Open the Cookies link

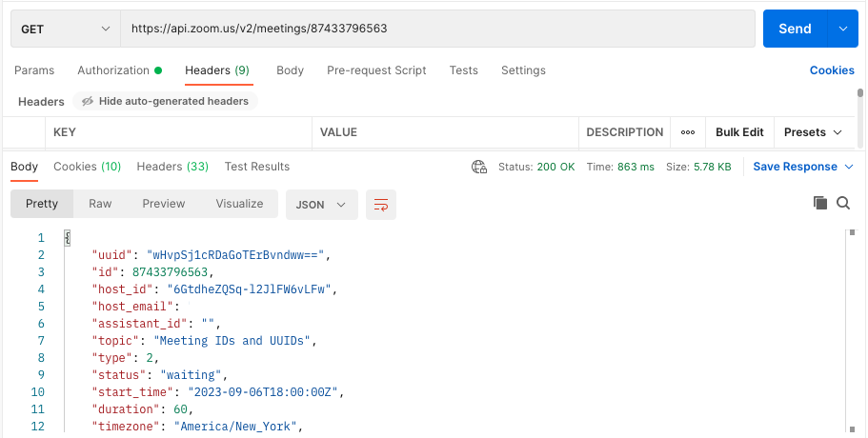click(832, 70)
